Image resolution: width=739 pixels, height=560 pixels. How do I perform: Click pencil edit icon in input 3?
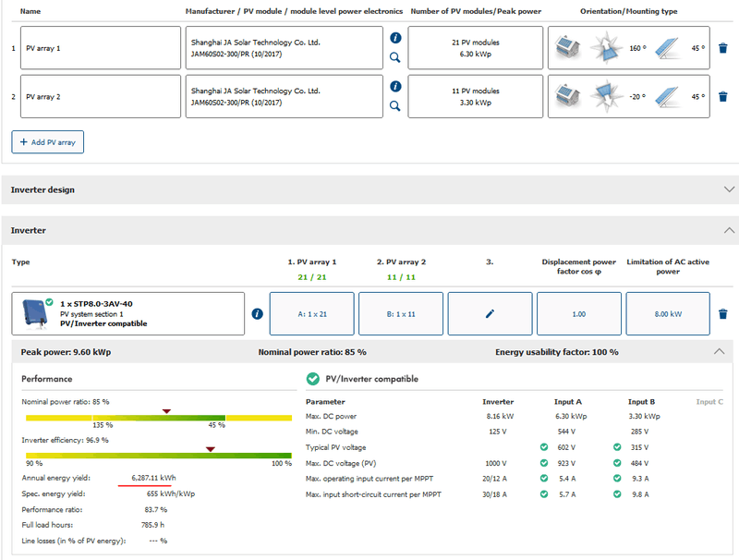490,314
